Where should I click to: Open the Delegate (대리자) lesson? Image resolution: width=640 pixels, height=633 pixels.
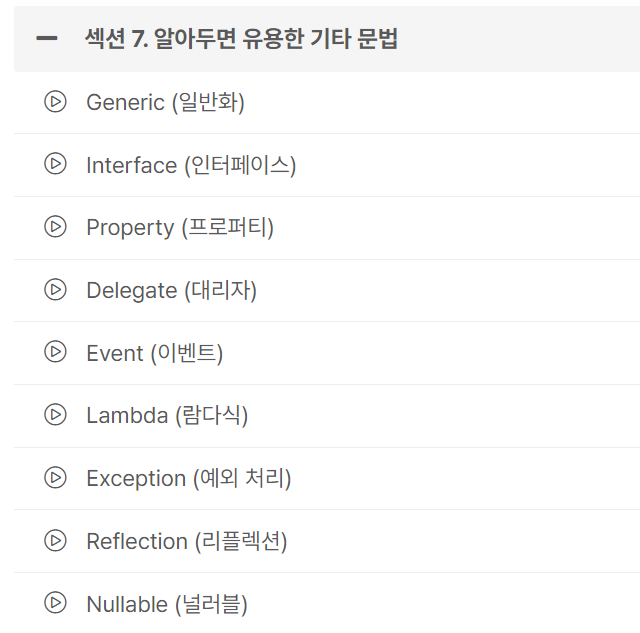click(171, 291)
